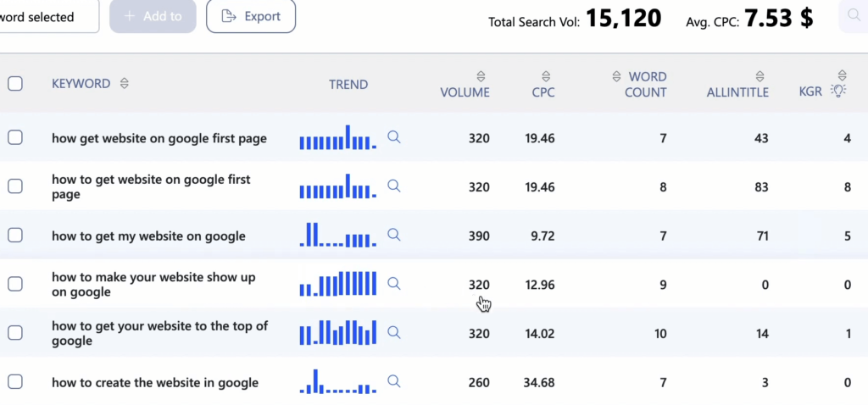
Task: Check 'how to get my website on google' row
Action: [x=15, y=236]
